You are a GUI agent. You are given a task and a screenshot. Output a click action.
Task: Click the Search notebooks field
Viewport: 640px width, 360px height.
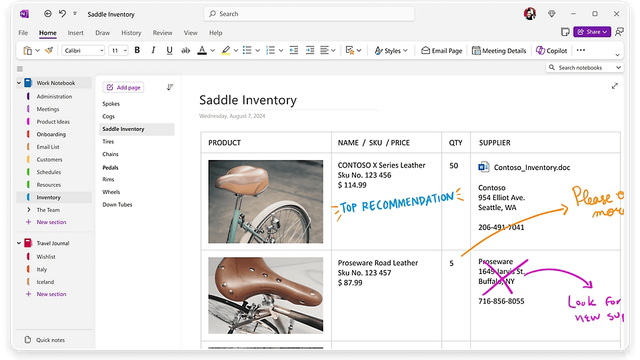point(584,67)
